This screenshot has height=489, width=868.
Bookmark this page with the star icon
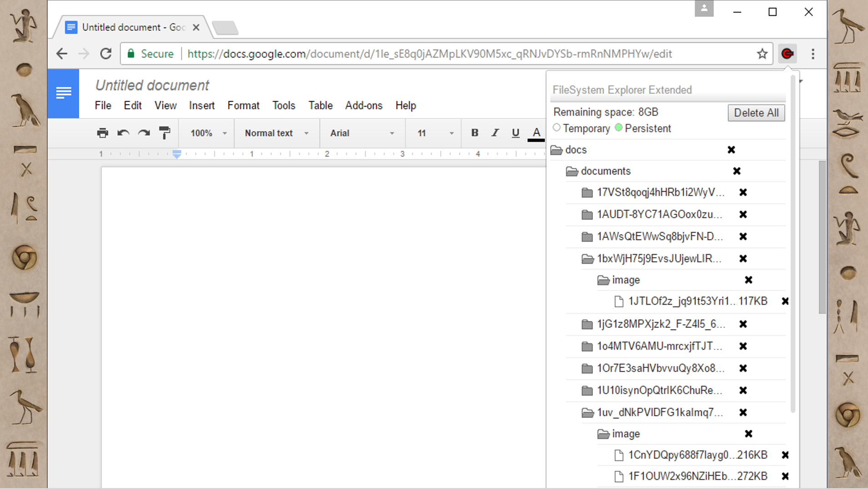tap(762, 54)
